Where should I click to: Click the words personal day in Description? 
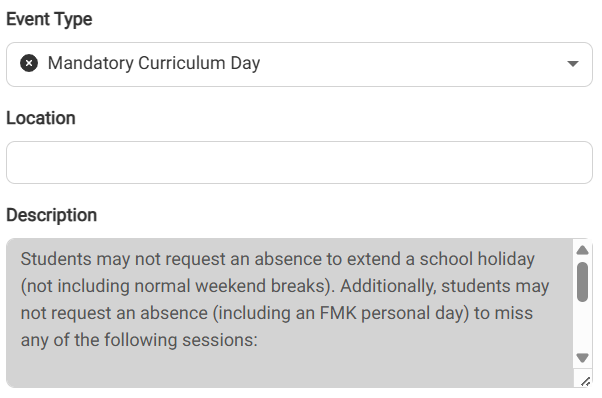click(x=415, y=314)
